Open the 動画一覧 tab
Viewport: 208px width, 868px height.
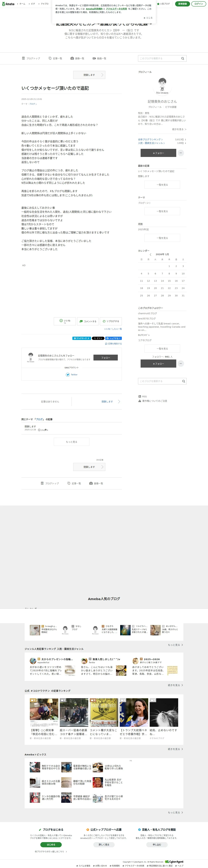pyautogui.click(x=99, y=58)
